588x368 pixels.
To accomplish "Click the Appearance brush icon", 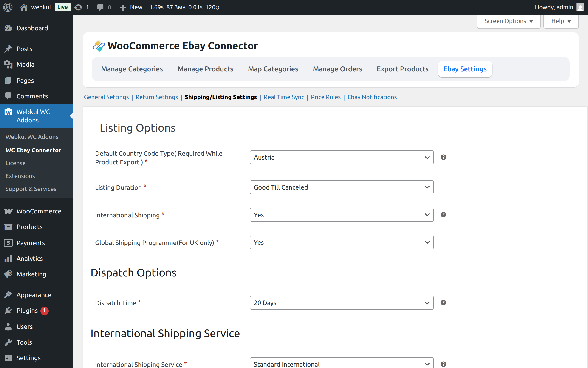I will tap(8, 295).
